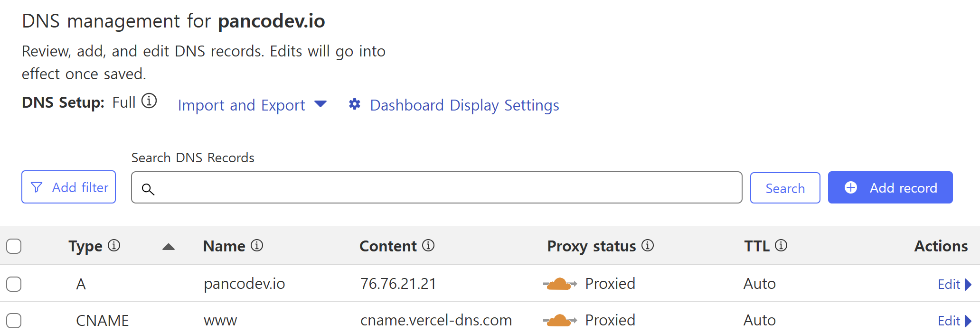The width and height of the screenshot is (980, 333).
Task: Expand Edit for the pancodev.io A record
Action: 954,284
